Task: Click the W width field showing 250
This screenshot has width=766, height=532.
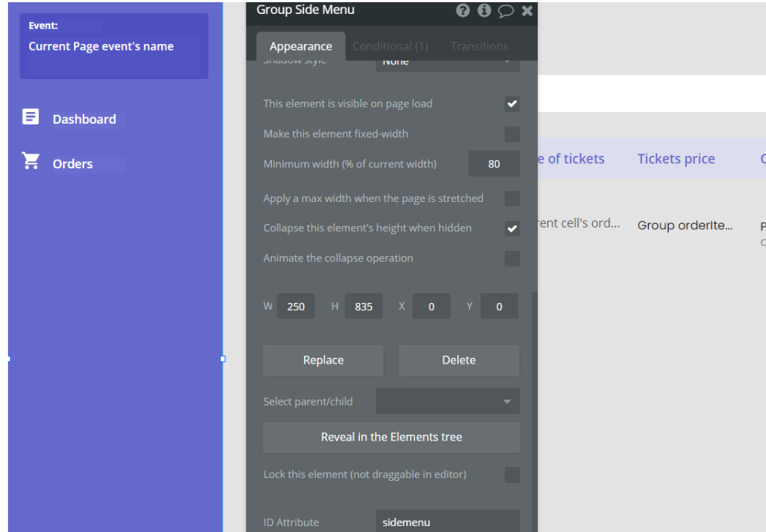Action: pyautogui.click(x=296, y=307)
